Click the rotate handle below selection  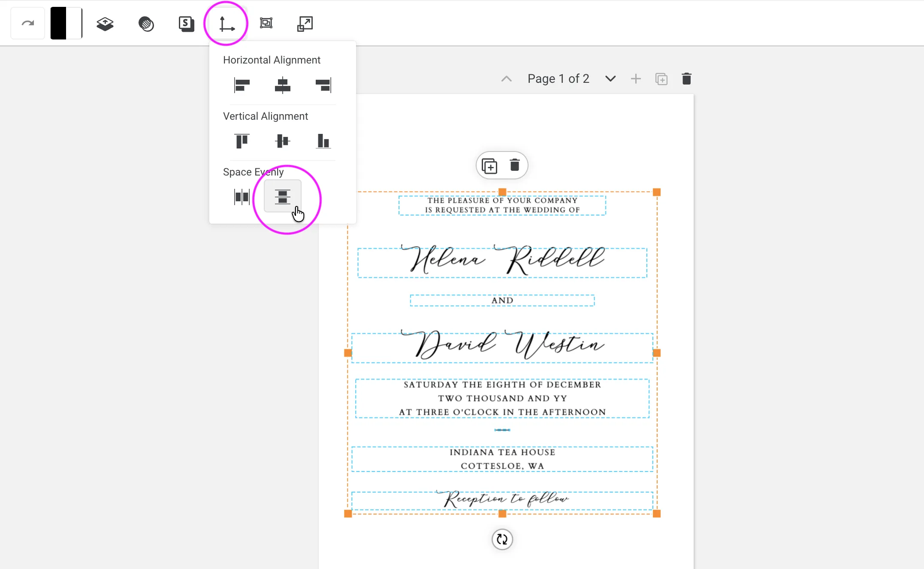[502, 539]
